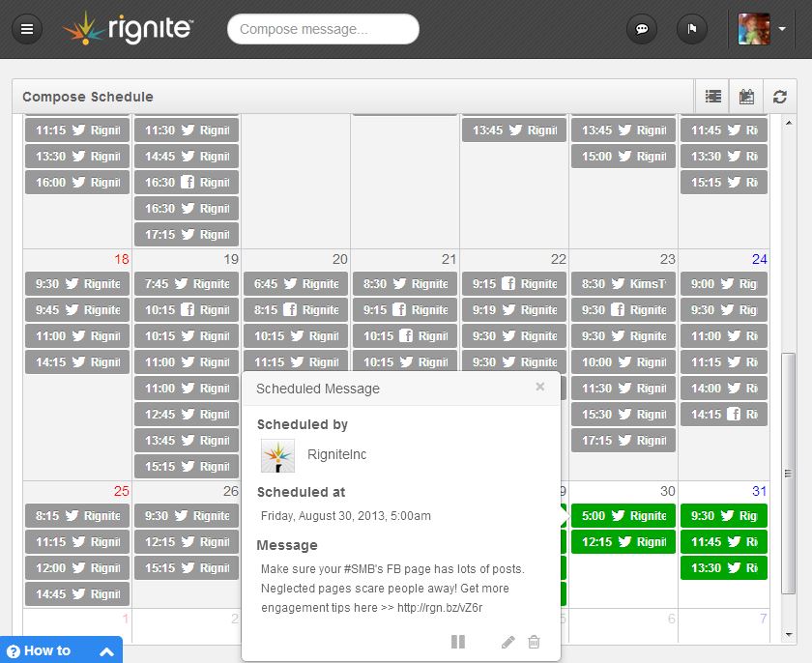Select day 18 on the calendar
This screenshot has height=663, width=812.
(122, 259)
